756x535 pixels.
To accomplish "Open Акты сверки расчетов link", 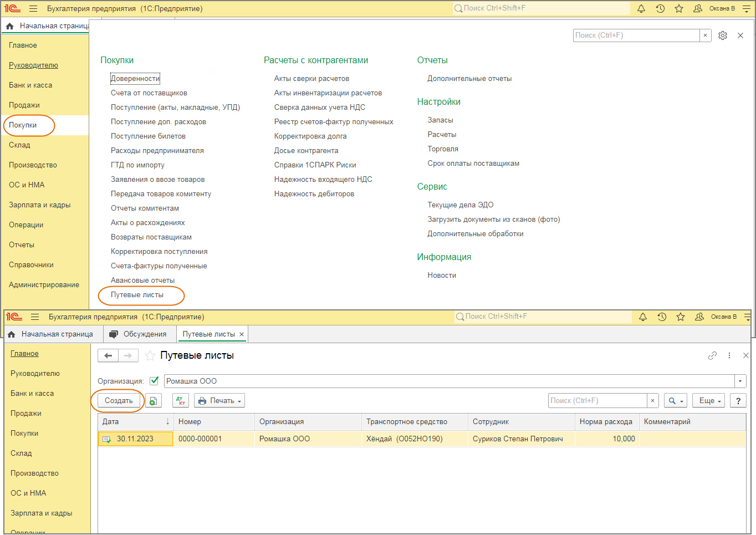I will coord(311,79).
